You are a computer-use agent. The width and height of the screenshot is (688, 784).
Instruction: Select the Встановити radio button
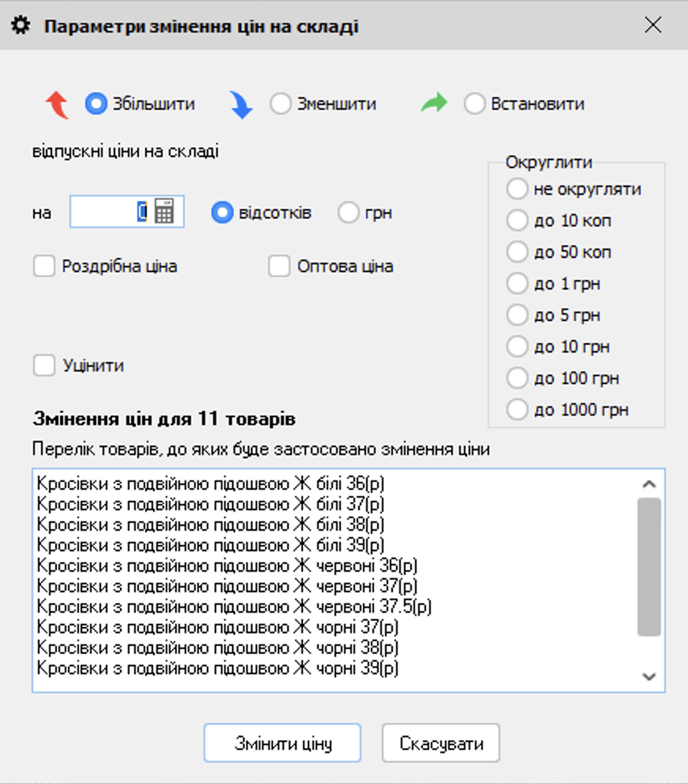pos(475,103)
